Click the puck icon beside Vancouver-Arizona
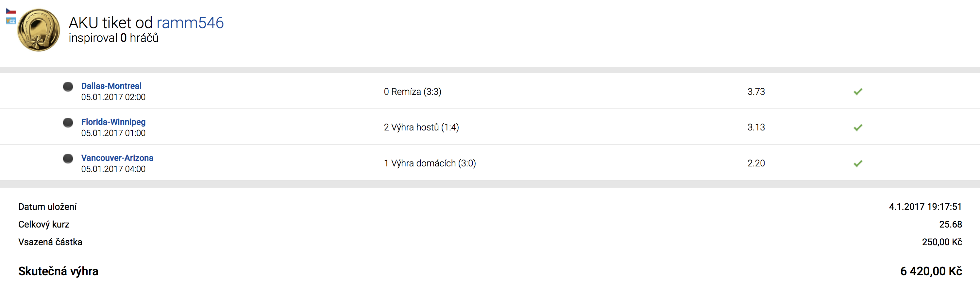 tap(68, 159)
